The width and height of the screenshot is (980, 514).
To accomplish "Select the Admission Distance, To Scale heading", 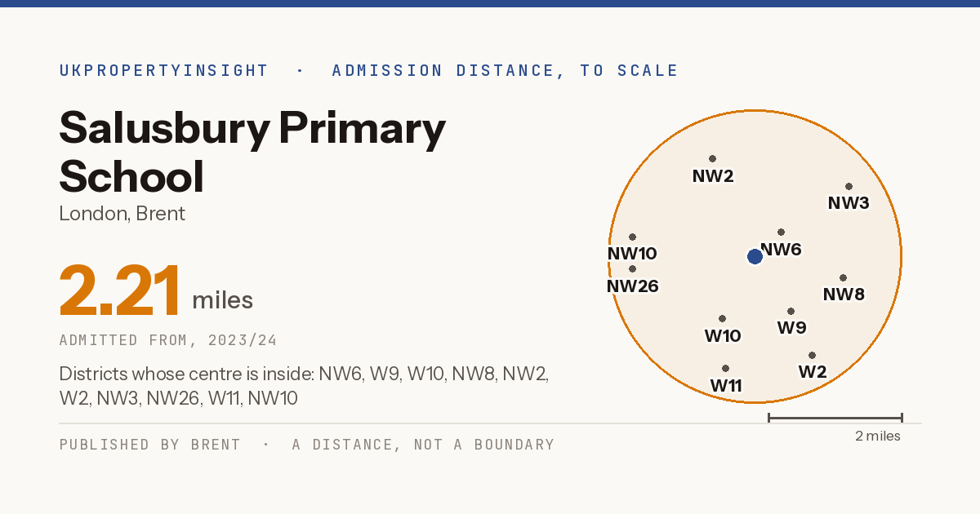I will [506, 70].
